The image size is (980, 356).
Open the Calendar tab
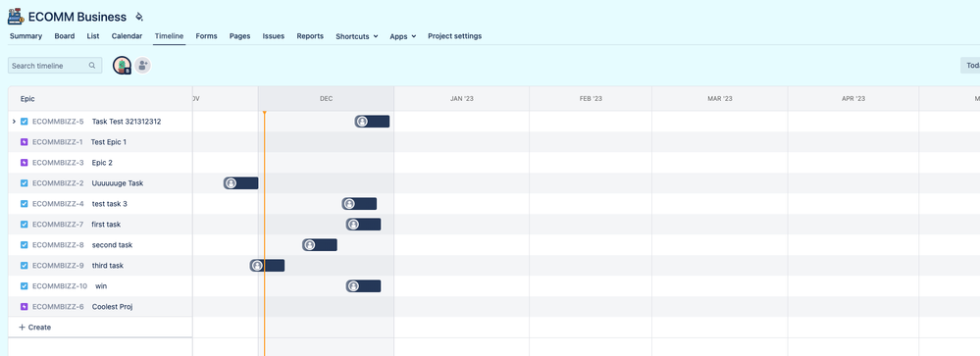(127, 36)
